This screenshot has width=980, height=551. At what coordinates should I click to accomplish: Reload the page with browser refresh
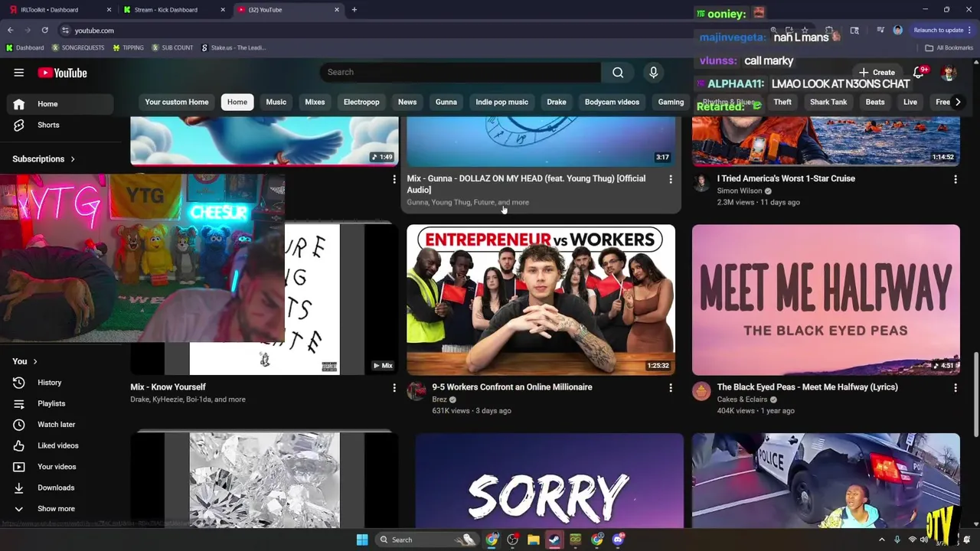pos(45,31)
